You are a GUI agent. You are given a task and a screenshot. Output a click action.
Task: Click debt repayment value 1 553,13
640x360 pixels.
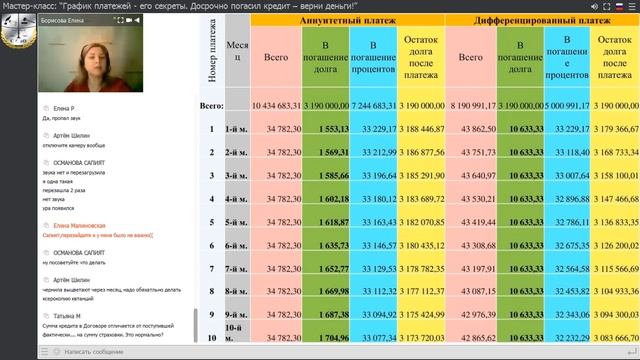(333, 129)
